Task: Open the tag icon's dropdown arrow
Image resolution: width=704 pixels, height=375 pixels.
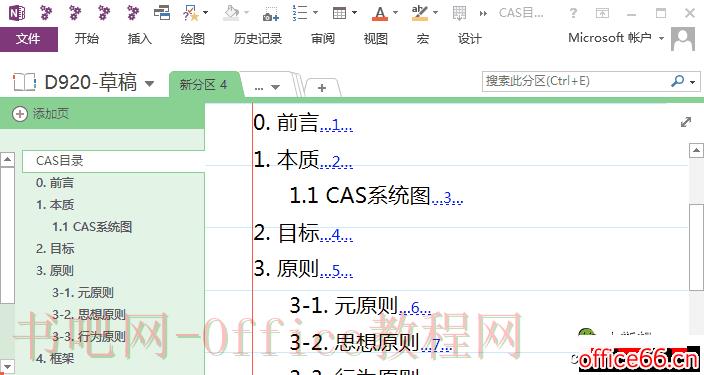Action: [x=206, y=13]
